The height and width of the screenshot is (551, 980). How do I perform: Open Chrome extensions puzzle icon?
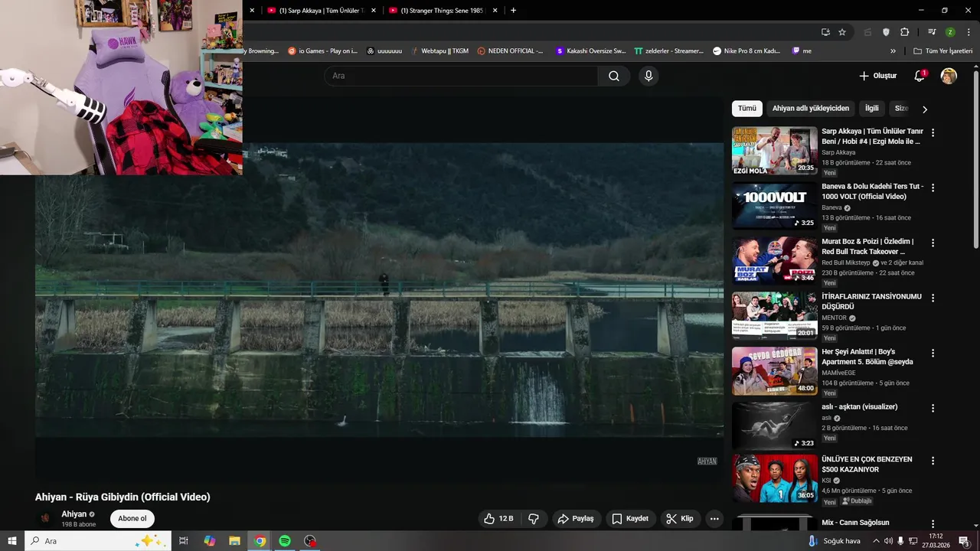tap(904, 32)
